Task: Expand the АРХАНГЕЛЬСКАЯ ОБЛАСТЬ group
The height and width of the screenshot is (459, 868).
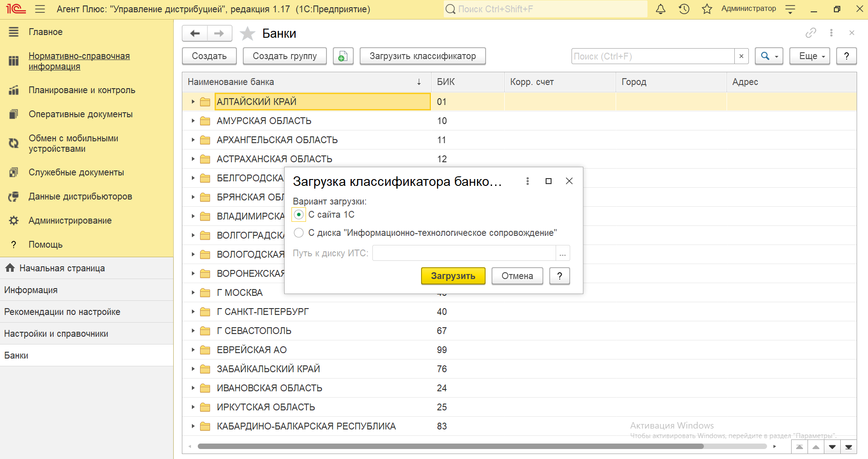Action: click(193, 140)
